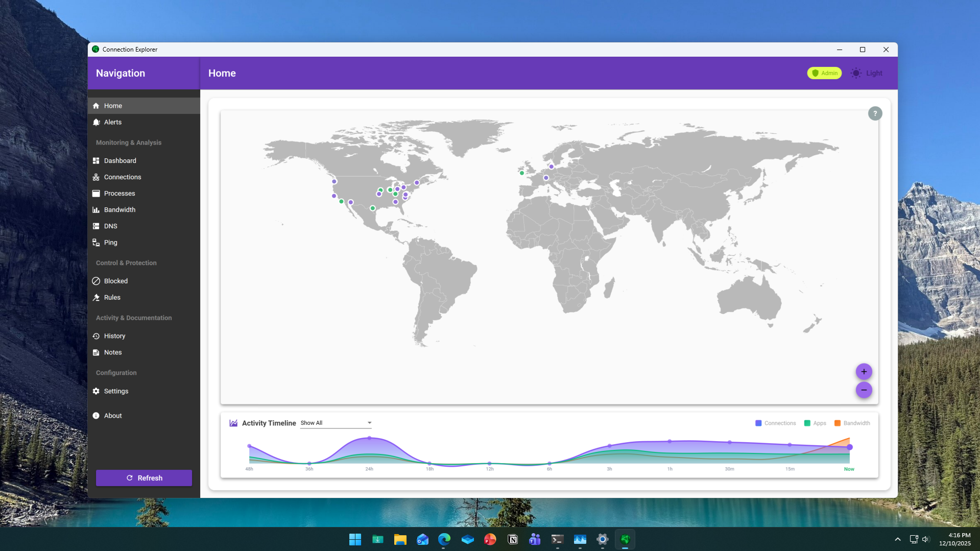This screenshot has height=551, width=980.
Task: Open the Blocked connections page
Action: click(x=115, y=281)
